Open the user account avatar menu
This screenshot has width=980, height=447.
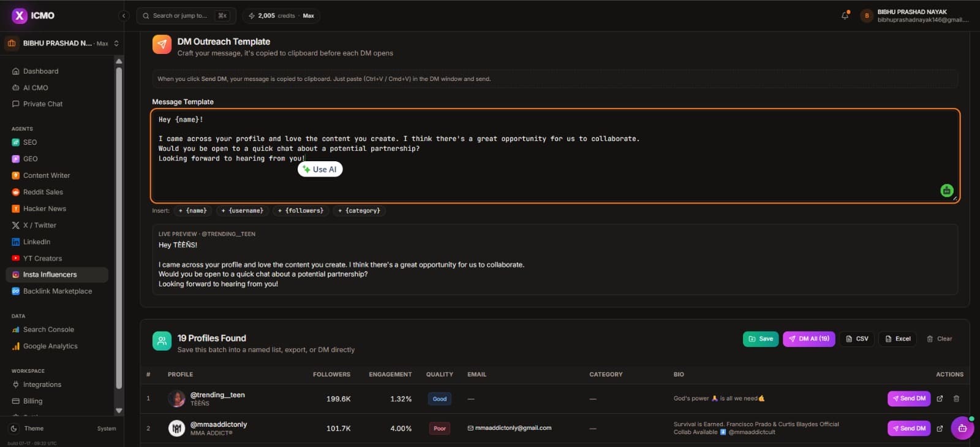click(x=867, y=16)
